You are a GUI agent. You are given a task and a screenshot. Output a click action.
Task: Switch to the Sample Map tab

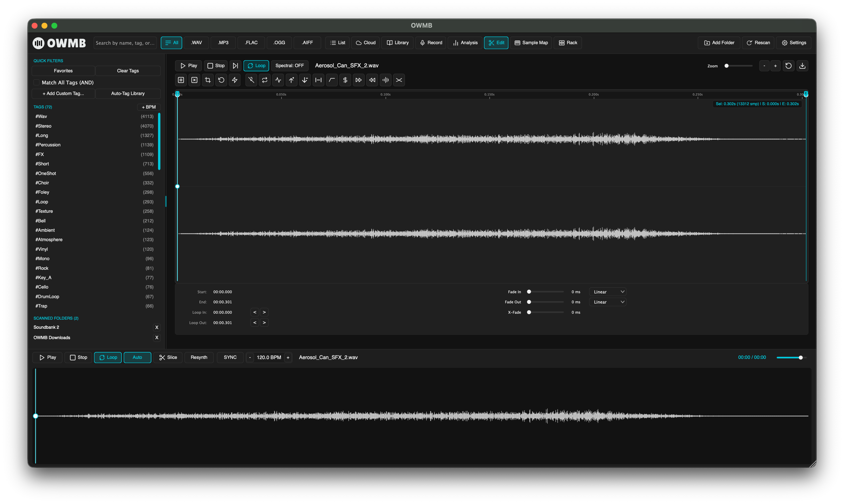point(531,43)
